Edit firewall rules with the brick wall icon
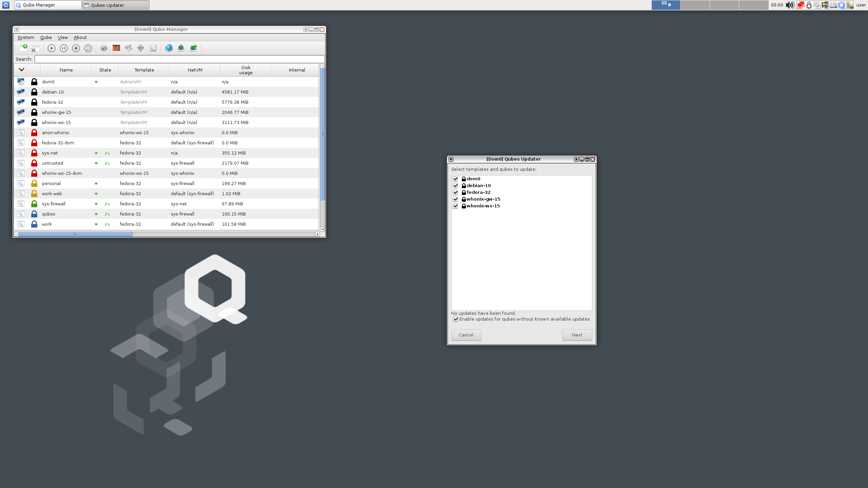This screenshot has width=868, height=488. tap(116, 48)
